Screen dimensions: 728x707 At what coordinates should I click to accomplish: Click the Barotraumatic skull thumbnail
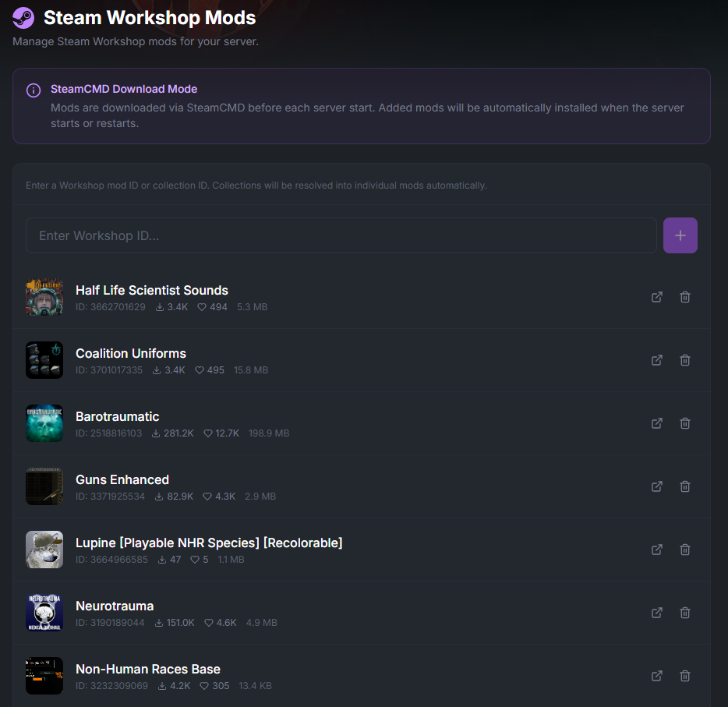[44, 423]
